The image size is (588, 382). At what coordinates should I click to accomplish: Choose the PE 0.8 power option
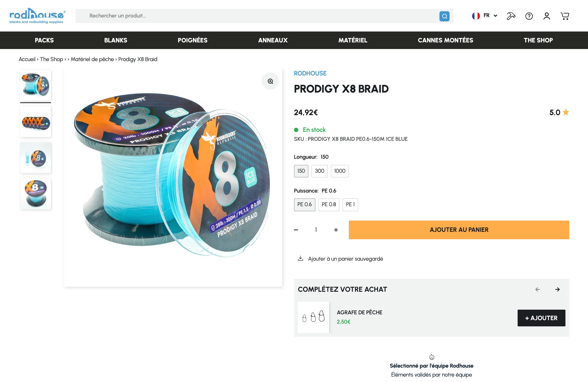[329, 205]
